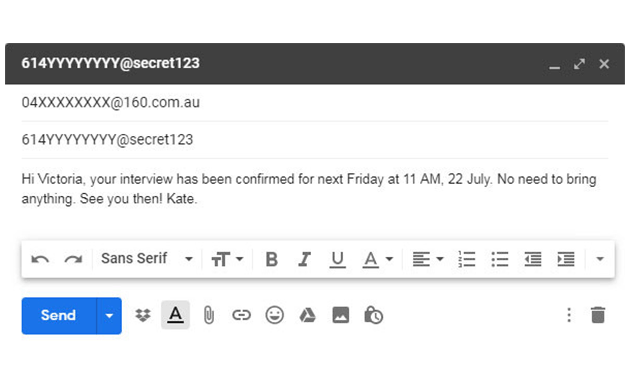This screenshot has height=382, width=632.
Task: Expand more formatting options arrow
Action: [600, 259]
